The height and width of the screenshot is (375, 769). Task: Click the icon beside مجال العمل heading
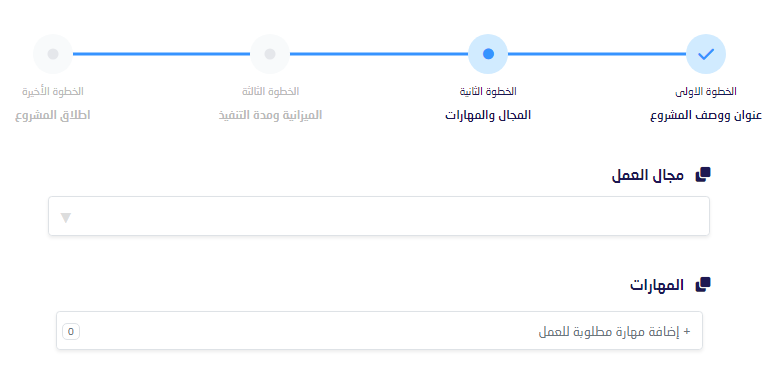(703, 175)
